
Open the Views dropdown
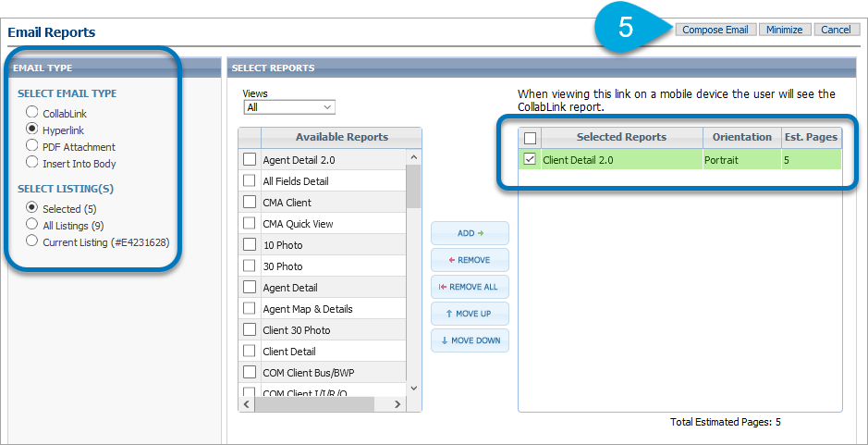tap(289, 107)
